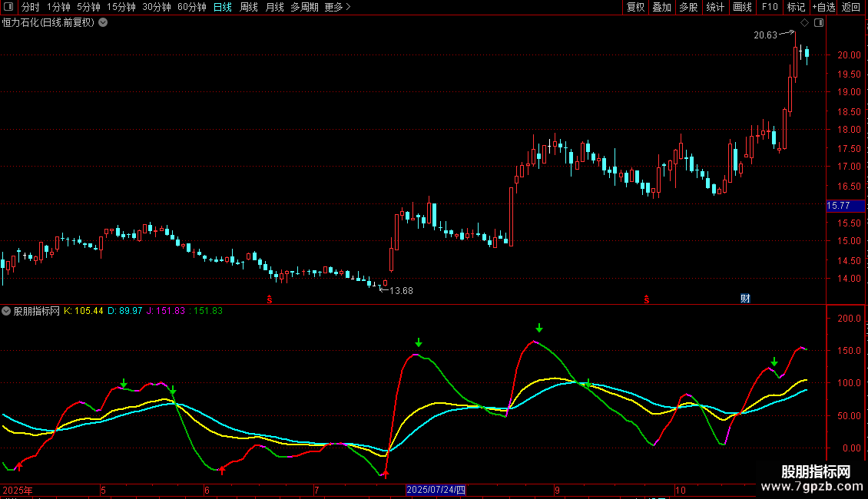Click the red up arrow near June
The image size is (868, 499).
coord(222,469)
